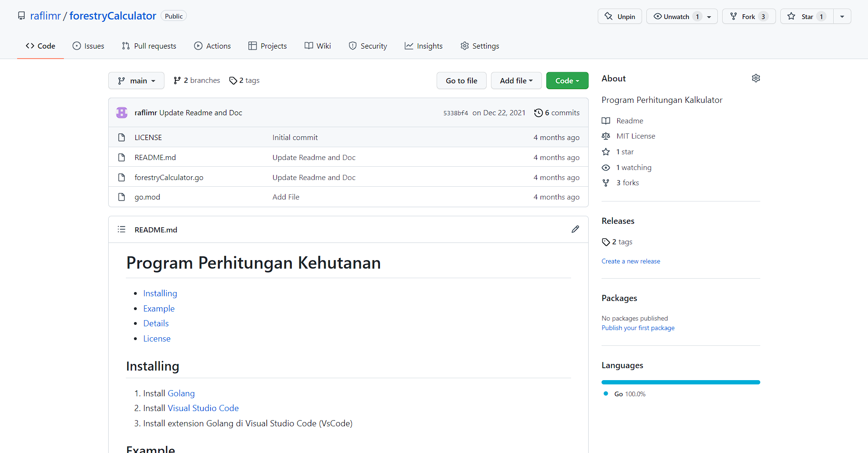Click Publish your first package
Screen dimensions: 868x453
pos(638,328)
